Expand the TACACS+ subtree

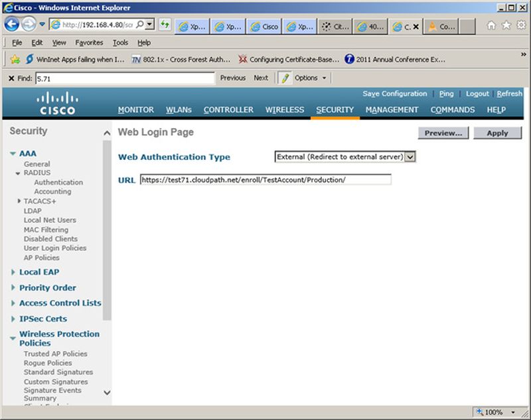click(x=19, y=201)
